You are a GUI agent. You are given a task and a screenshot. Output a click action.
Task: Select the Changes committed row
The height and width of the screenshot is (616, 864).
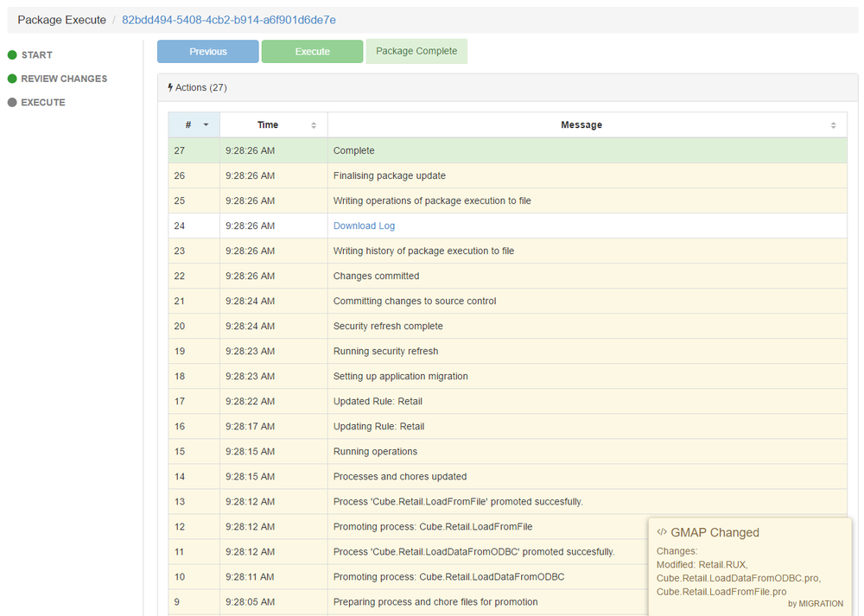point(376,276)
